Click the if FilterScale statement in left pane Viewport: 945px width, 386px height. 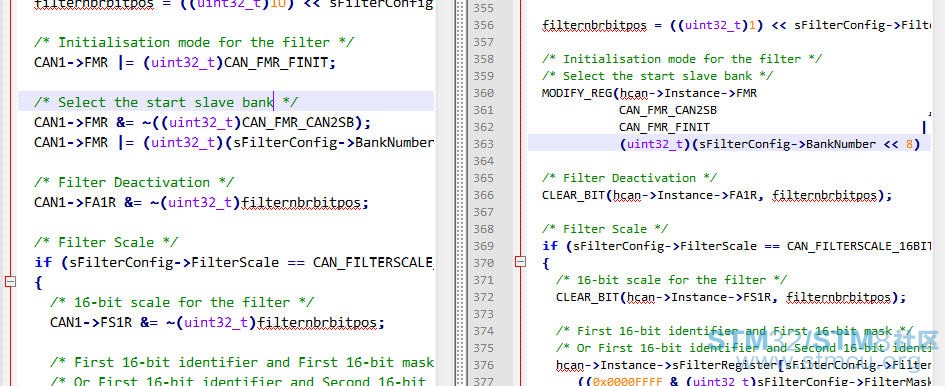click(234, 262)
